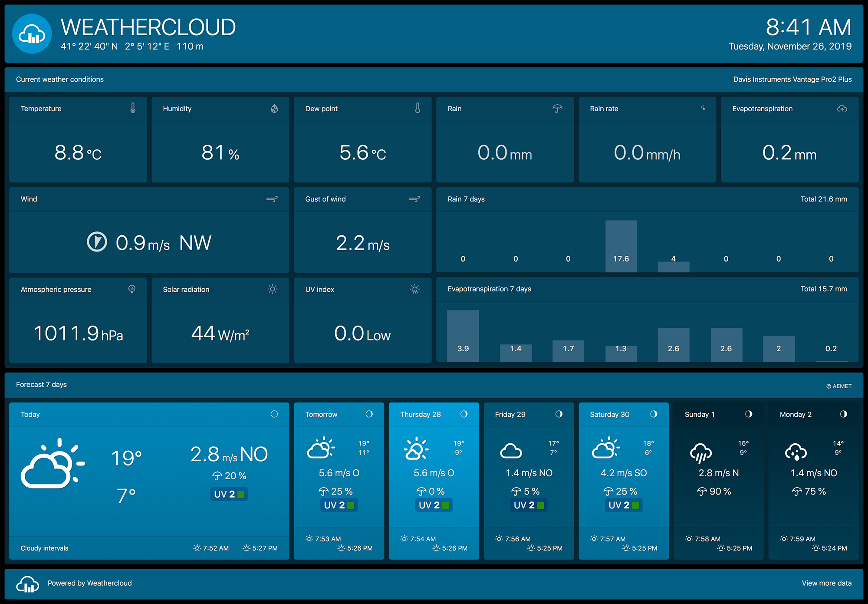Click Sunday 1 moon phase icon
Viewport: 868px width, 604px height.
(749, 414)
